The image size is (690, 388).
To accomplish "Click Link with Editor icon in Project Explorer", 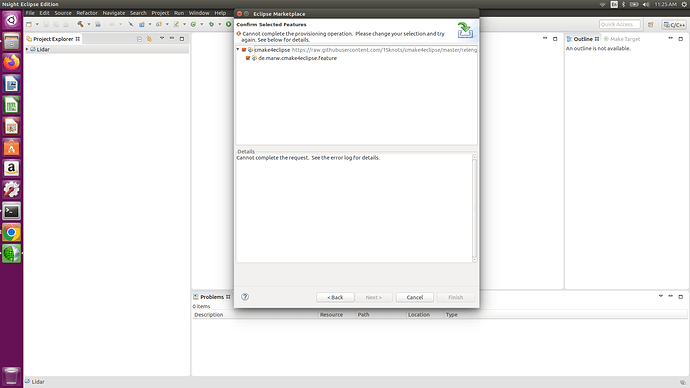I will click(149, 39).
